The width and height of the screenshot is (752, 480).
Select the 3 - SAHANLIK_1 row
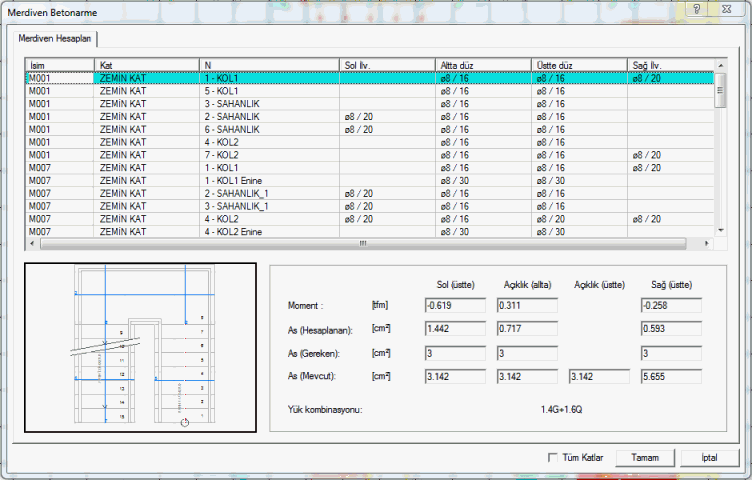(369, 206)
